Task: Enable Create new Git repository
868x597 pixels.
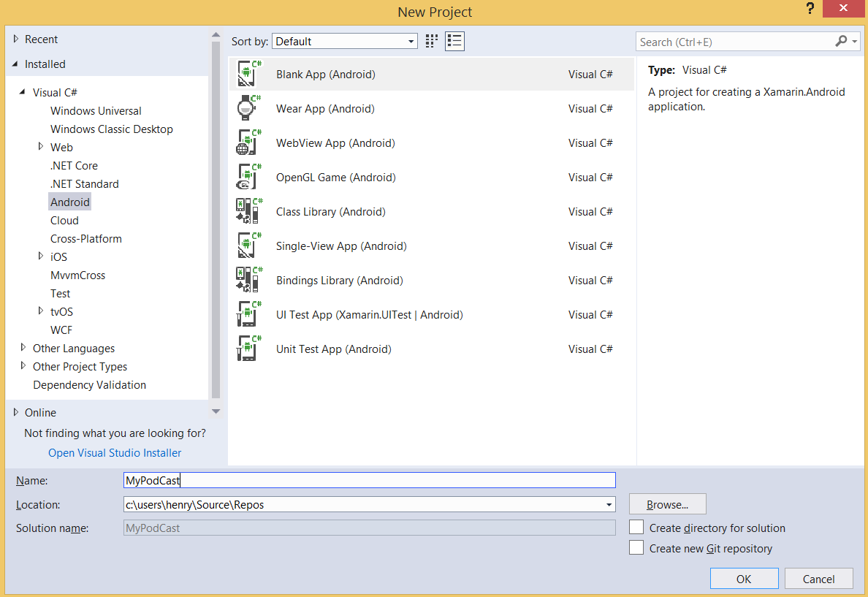Action: (x=636, y=548)
